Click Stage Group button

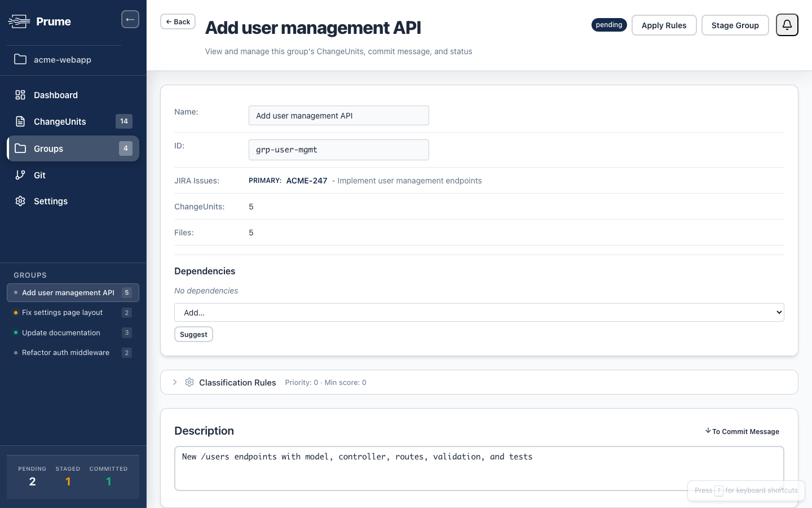pos(735,25)
